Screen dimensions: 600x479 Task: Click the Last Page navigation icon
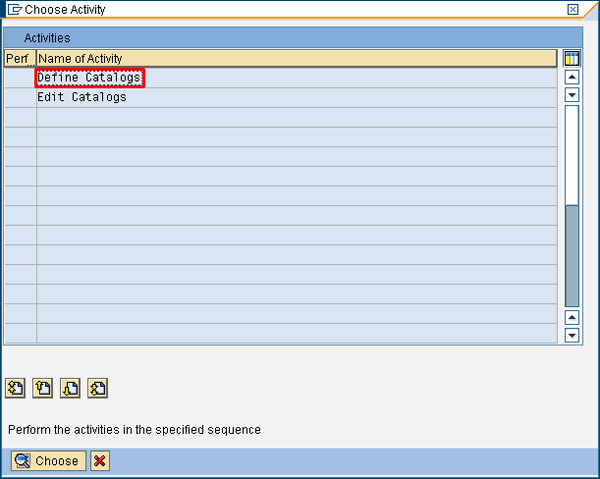[97, 389]
